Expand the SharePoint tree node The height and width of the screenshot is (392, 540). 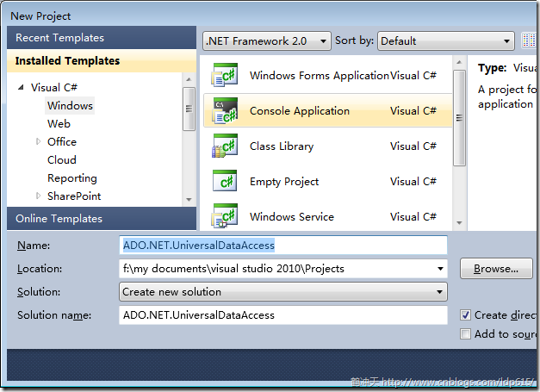[38, 196]
